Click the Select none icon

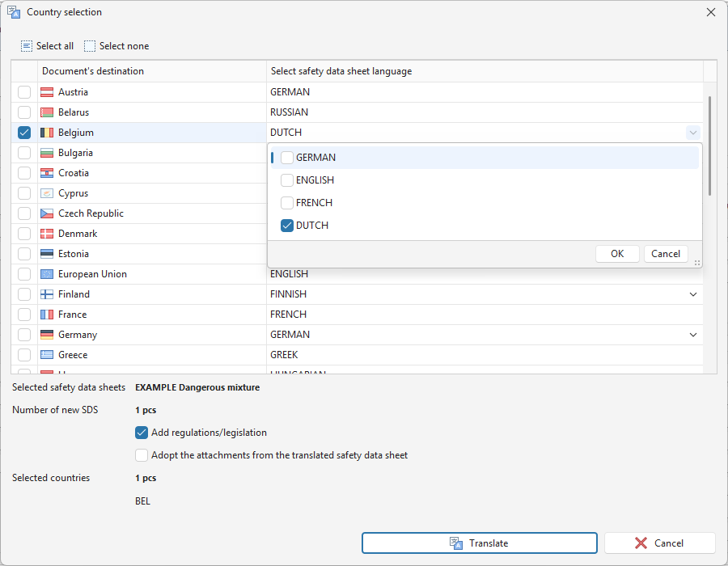click(x=90, y=46)
